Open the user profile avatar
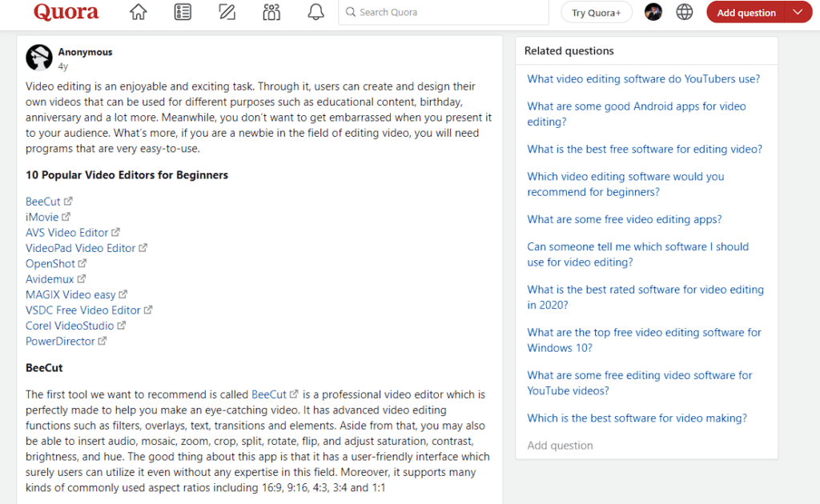The image size is (820, 504). (653, 12)
